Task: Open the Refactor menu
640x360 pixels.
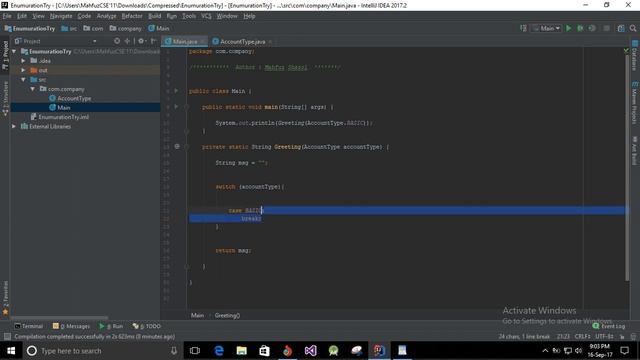Action: tap(132, 16)
